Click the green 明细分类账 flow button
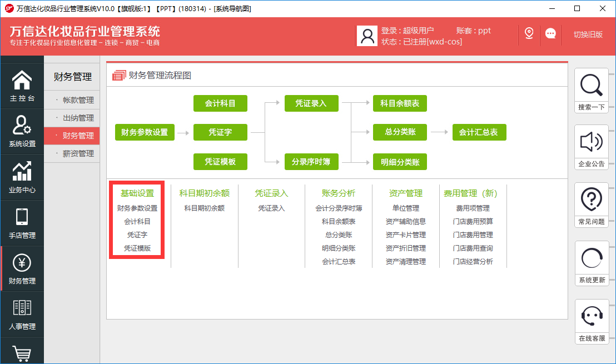Image resolution: width=616 pixels, height=364 pixels. 400,162
